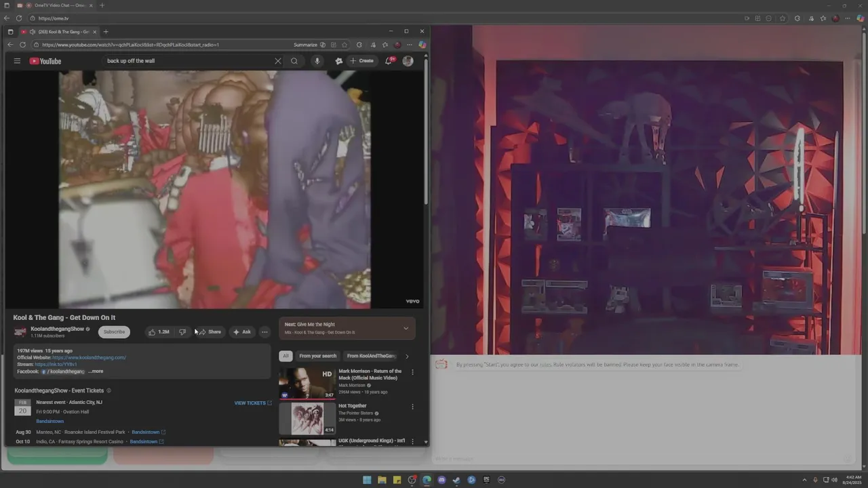Open volume control in system tray
Viewport: 868px width, 488px height.
point(833,480)
